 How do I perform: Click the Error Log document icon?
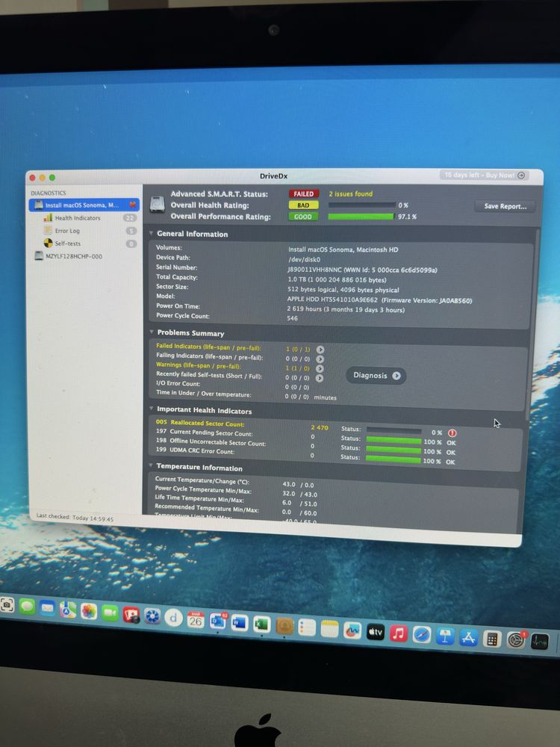tap(48, 230)
